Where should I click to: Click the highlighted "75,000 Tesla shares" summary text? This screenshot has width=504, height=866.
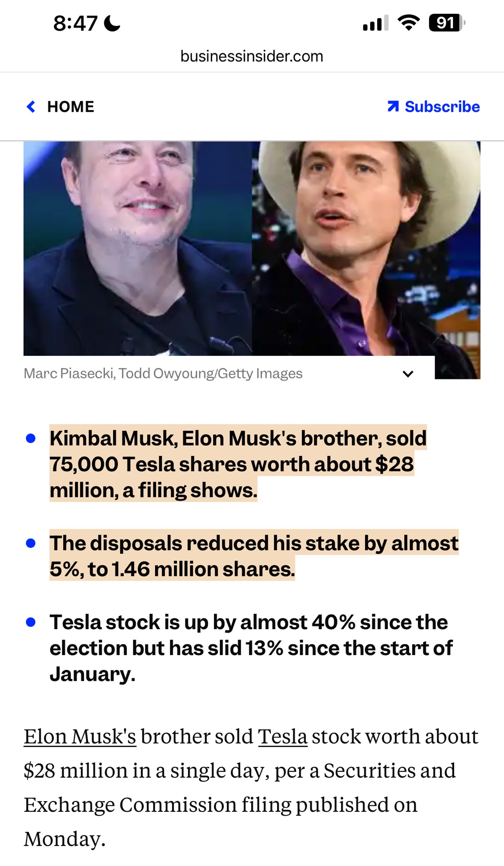[x=232, y=464]
